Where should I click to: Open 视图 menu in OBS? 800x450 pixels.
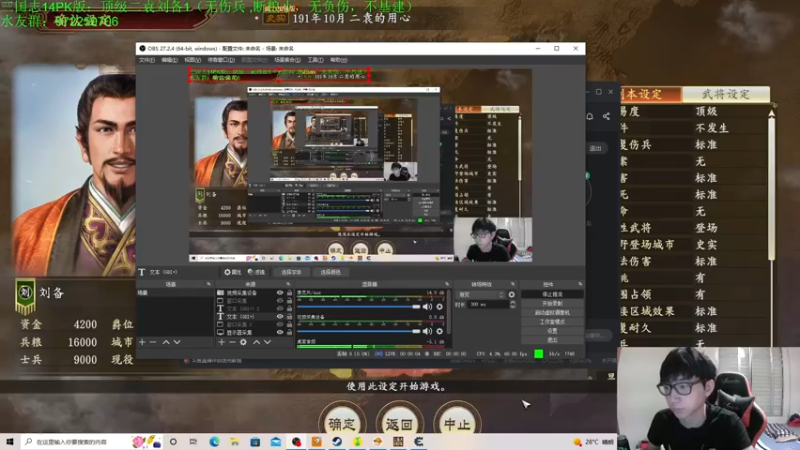192,60
